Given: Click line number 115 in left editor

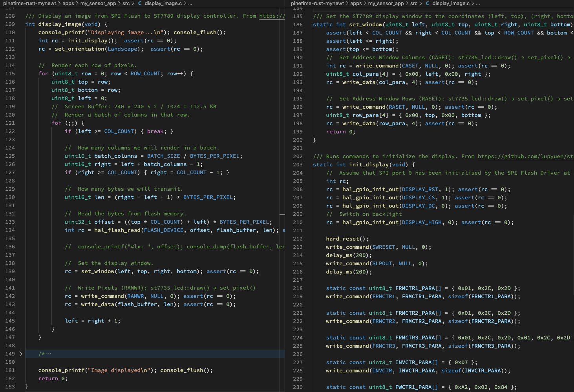Looking at the screenshot, I should tap(10, 74).
